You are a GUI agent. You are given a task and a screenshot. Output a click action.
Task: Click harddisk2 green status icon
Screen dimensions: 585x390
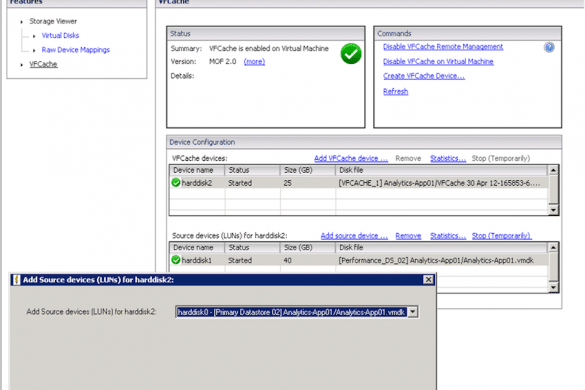176,182
